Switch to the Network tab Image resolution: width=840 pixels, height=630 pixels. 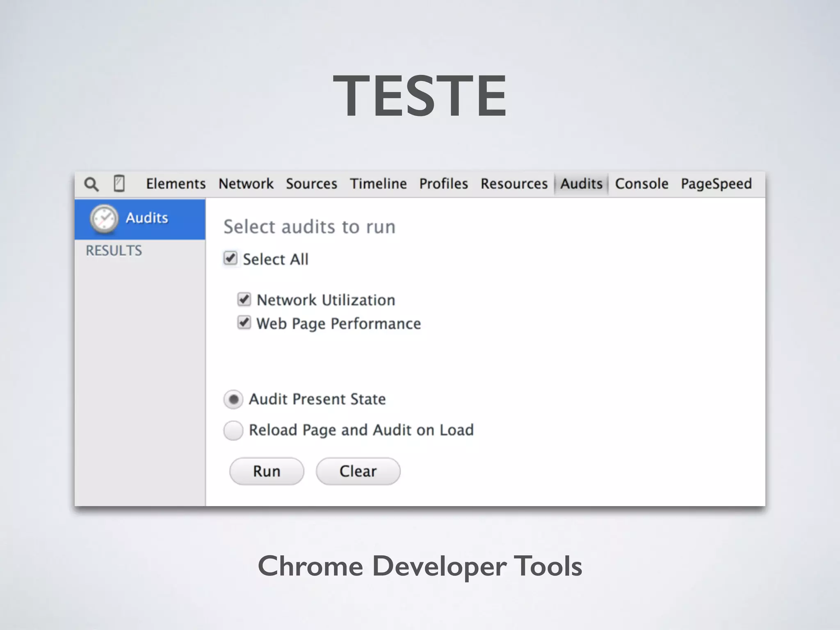tap(246, 184)
